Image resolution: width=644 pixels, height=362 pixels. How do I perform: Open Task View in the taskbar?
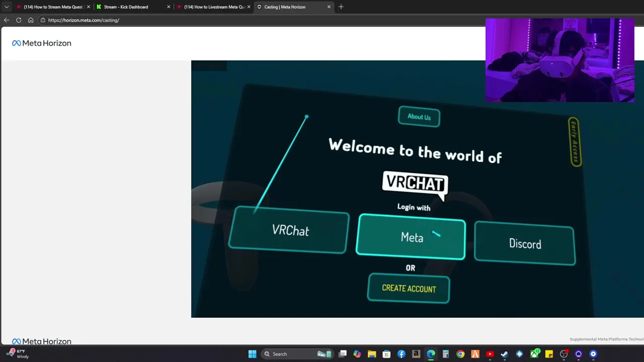point(343,354)
